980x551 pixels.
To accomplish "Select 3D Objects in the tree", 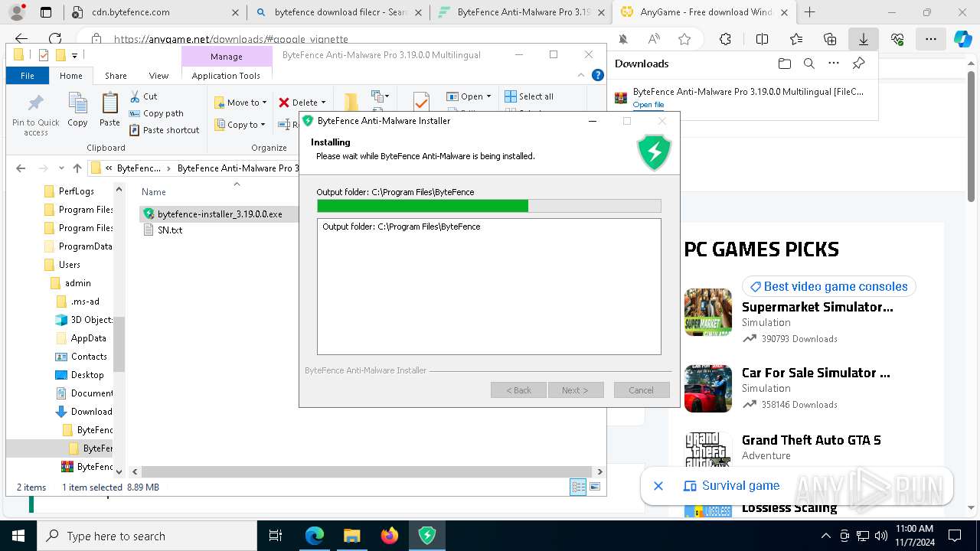I will click(83, 320).
